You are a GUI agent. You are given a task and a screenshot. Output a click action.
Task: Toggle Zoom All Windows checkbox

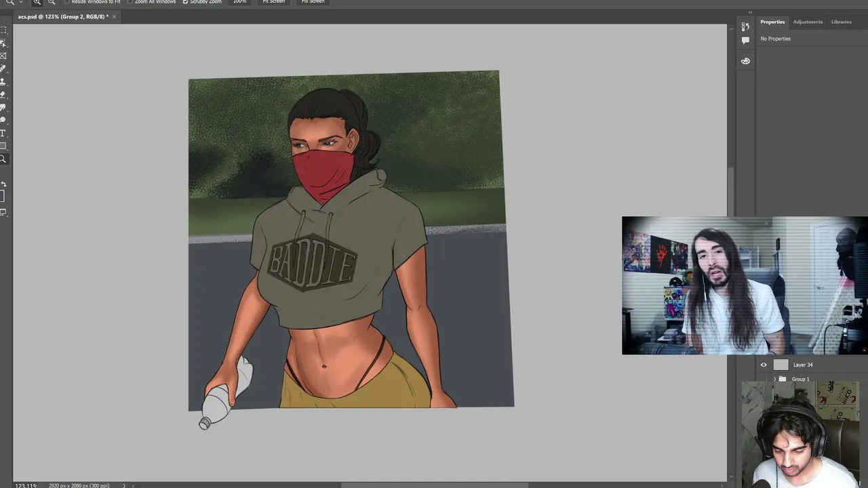[131, 2]
